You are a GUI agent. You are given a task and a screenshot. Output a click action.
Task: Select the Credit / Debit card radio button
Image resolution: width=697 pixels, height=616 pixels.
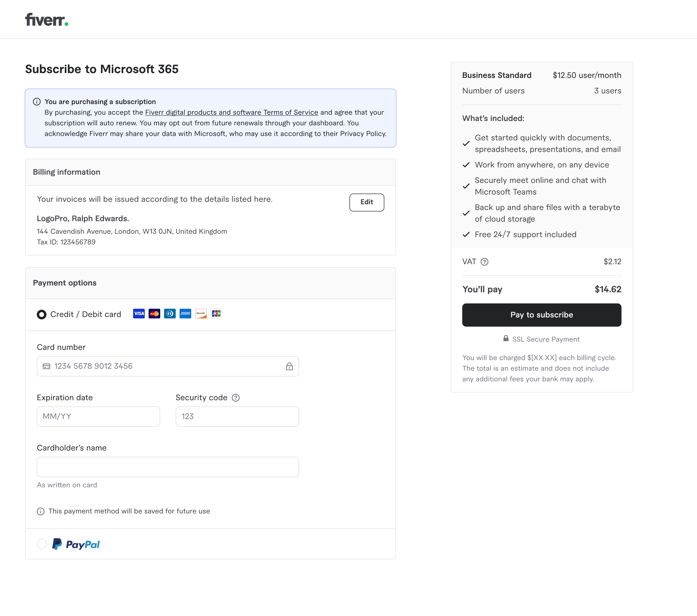[x=42, y=314]
